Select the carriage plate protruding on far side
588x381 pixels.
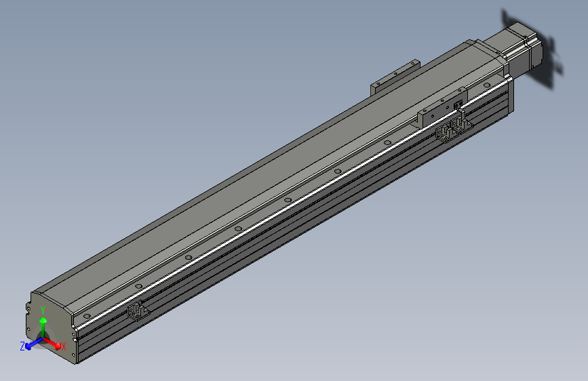tap(395, 78)
